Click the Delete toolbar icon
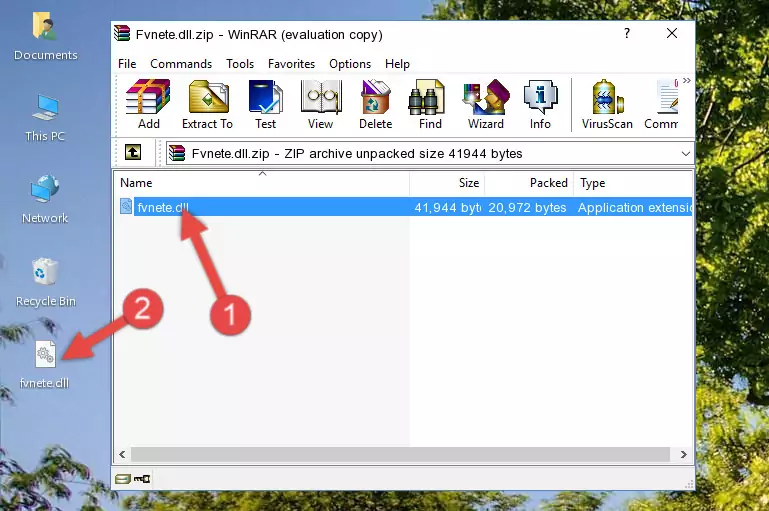This screenshot has height=511, width=769. (376, 104)
